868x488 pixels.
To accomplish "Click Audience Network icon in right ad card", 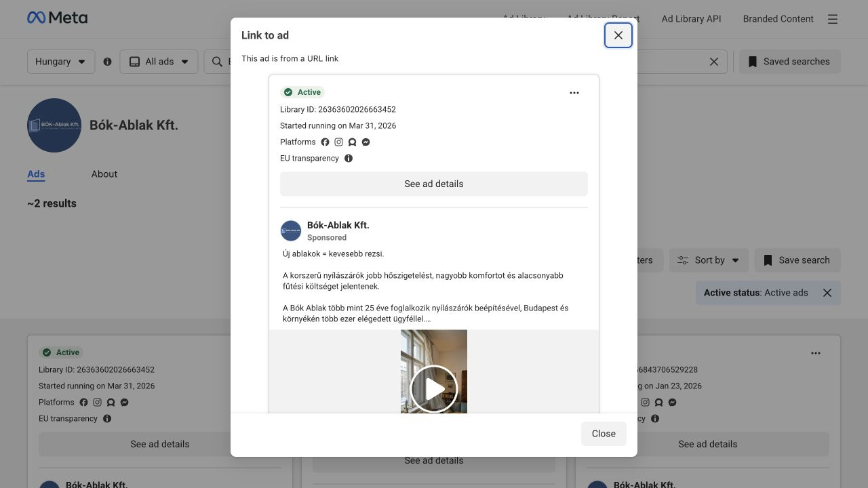I will pos(658,403).
